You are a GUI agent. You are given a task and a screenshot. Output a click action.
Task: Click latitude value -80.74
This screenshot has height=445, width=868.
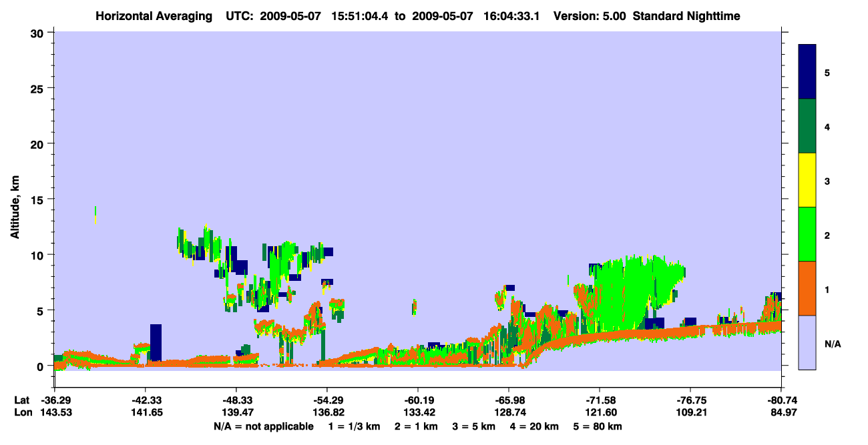tap(781, 400)
